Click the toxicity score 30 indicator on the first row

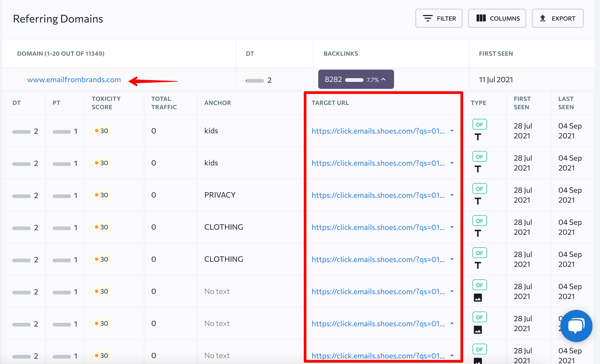pos(101,131)
